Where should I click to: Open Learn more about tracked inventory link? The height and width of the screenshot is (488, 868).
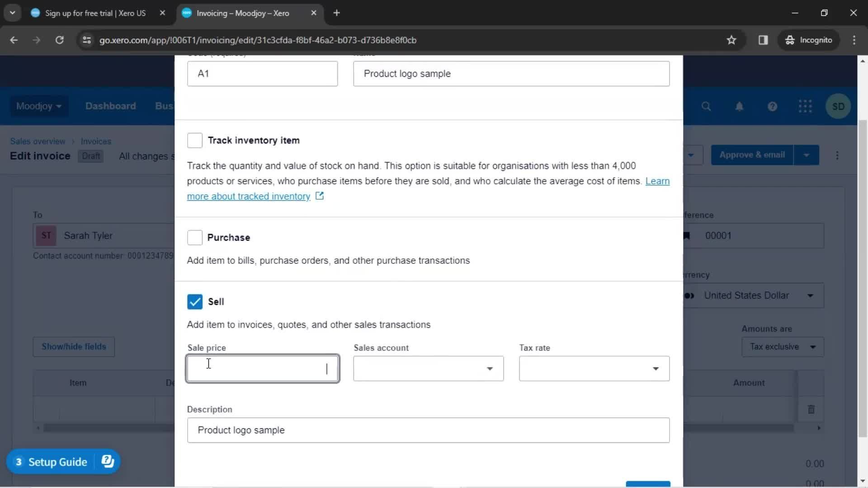pyautogui.click(x=249, y=196)
